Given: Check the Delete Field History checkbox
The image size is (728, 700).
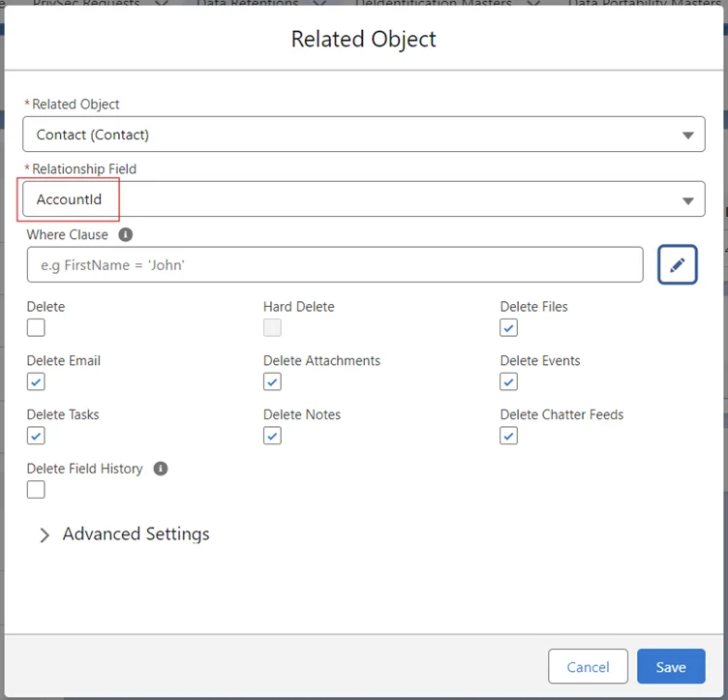Looking at the screenshot, I should point(36,490).
